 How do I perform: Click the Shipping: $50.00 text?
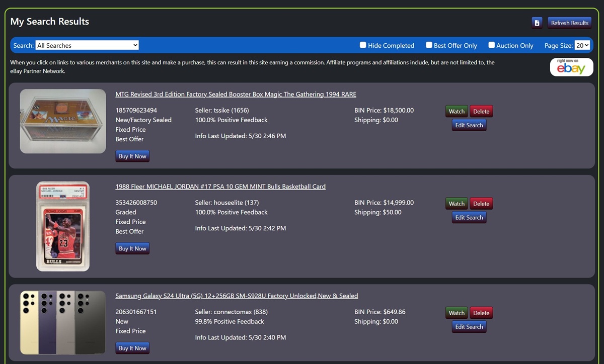pyautogui.click(x=378, y=212)
